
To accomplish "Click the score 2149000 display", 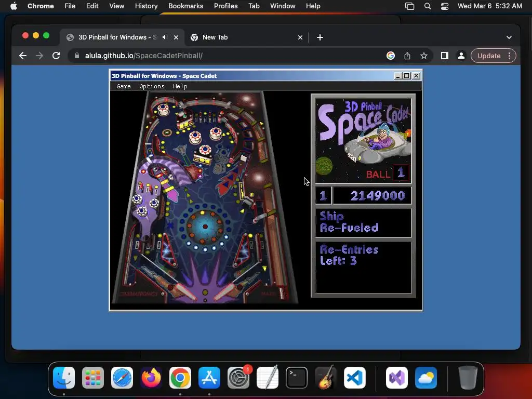I will click(372, 195).
